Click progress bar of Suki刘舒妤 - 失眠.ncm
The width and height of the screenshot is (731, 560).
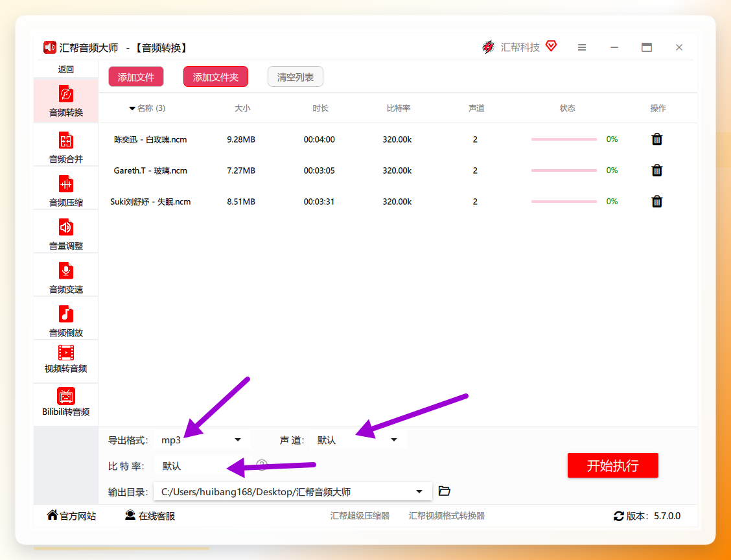click(x=564, y=202)
